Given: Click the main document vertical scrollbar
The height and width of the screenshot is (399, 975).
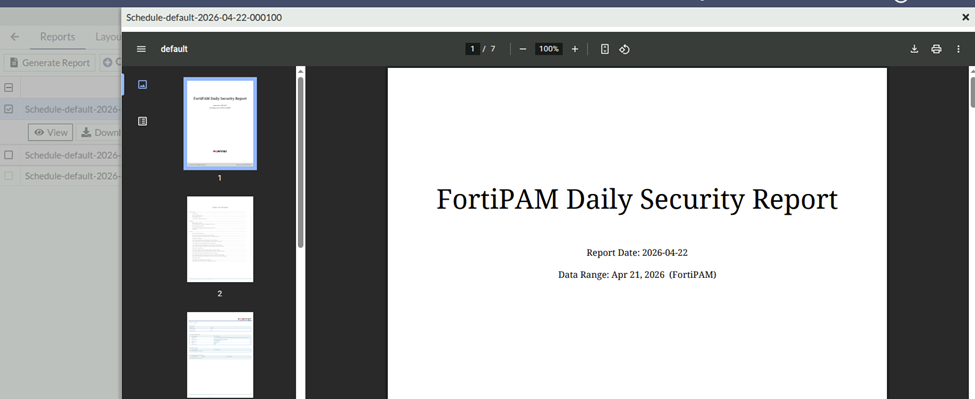Looking at the screenshot, I should 972,93.
